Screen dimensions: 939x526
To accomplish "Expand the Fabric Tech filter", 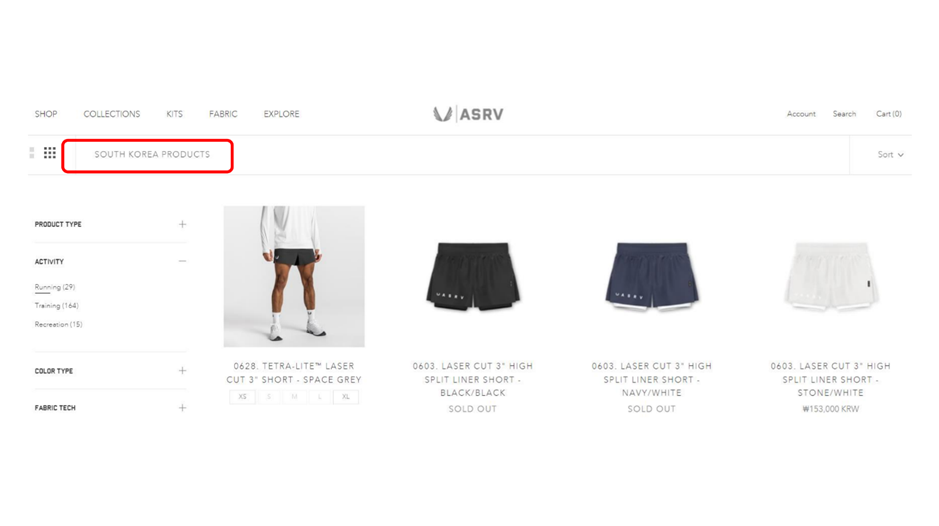I will (110, 408).
